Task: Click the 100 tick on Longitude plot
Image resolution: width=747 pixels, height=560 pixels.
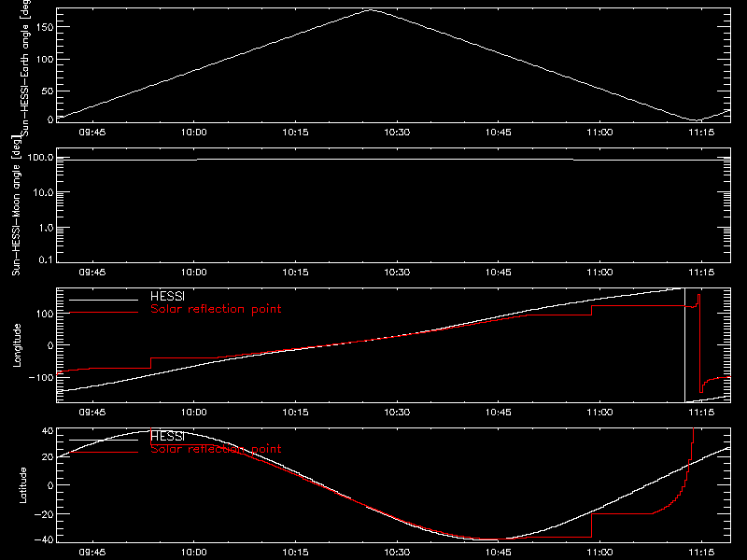Action: click(x=45, y=314)
